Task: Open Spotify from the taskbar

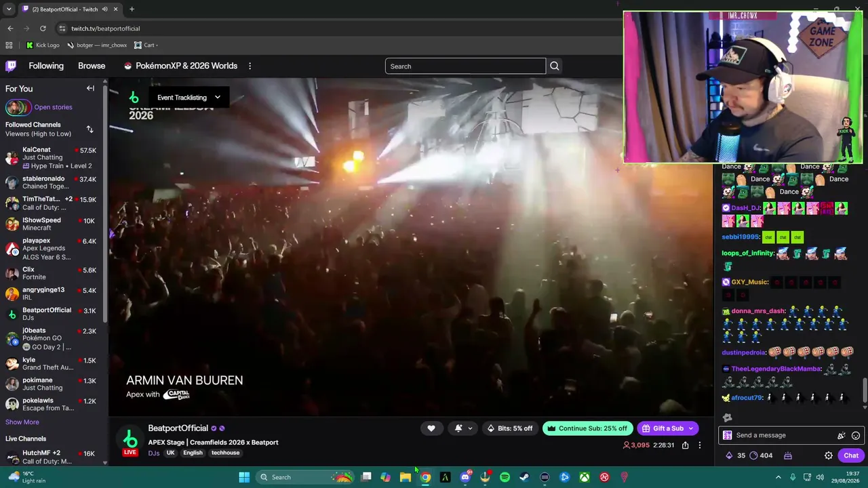Action: 505,477
